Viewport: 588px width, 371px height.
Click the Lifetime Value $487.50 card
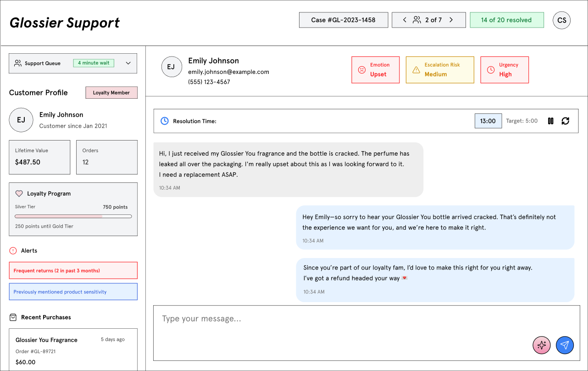click(x=39, y=157)
